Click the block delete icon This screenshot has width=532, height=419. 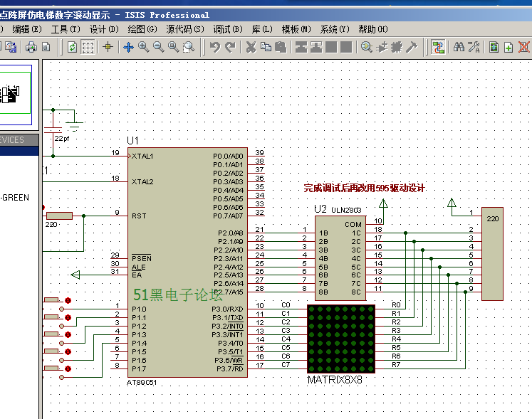(x=346, y=47)
